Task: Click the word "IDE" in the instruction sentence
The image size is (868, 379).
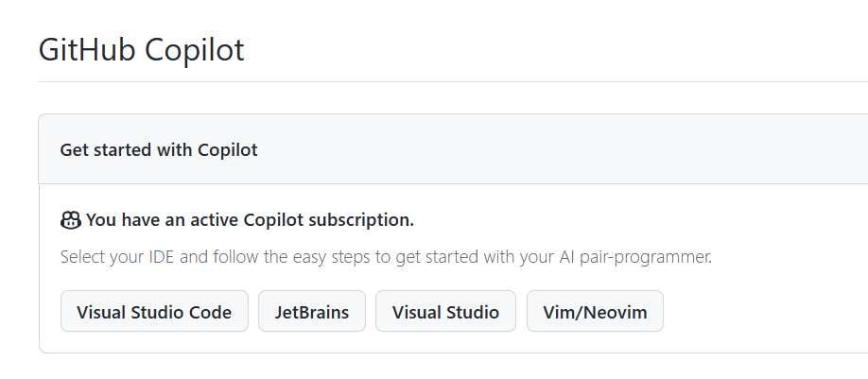Action: tap(160, 257)
